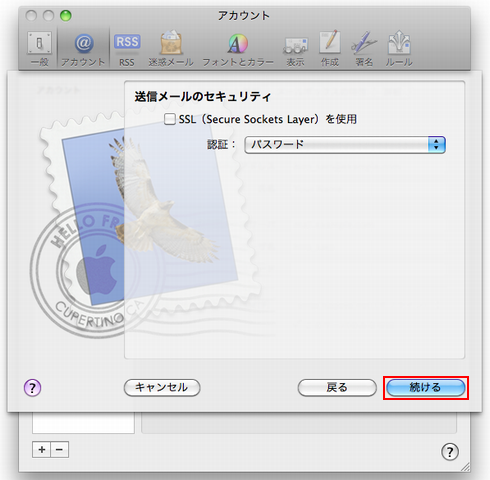Open Junk Mail (迷惑メール) preferences
This screenshot has height=480, width=490.
(x=171, y=49)
